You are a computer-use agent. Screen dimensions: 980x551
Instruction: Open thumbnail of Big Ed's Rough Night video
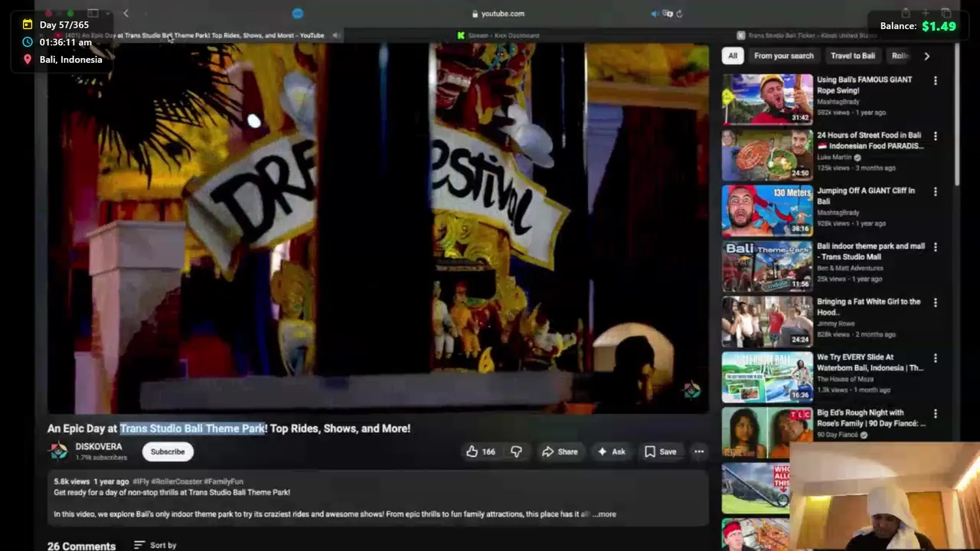(x=767, y=432)
